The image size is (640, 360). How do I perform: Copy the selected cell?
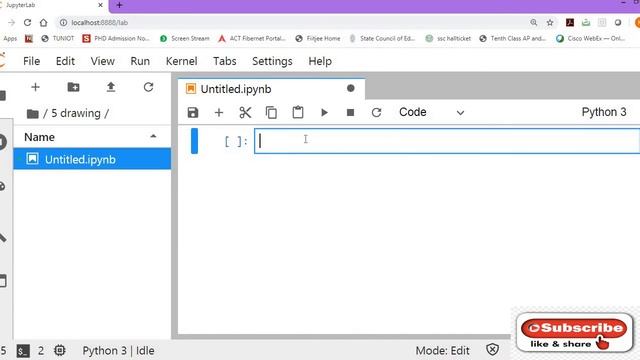(x=271, y=112)
